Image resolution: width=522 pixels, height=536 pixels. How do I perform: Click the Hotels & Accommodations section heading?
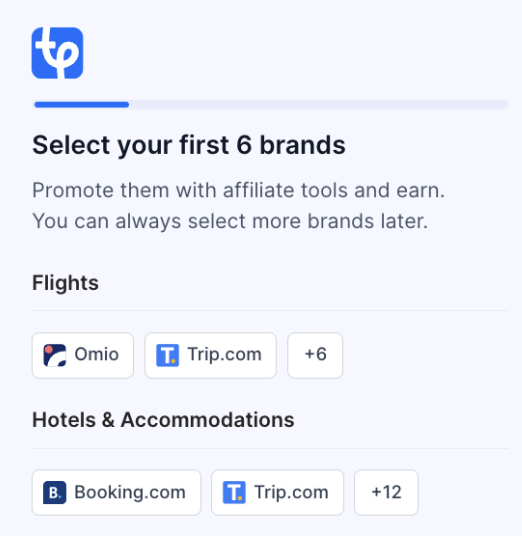[x=163, y=420]
